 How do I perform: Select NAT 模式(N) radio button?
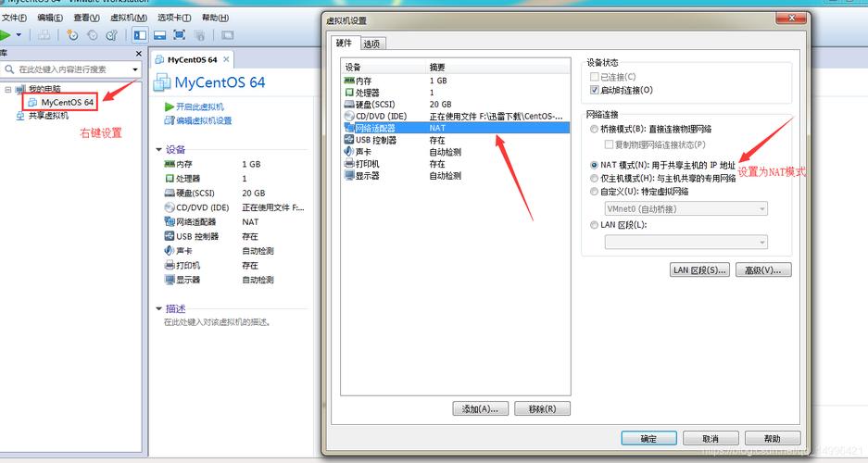coord(594,165)
